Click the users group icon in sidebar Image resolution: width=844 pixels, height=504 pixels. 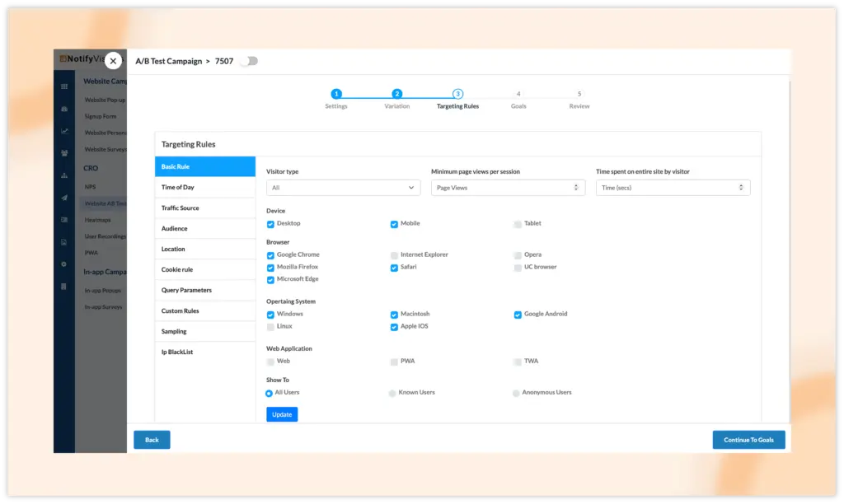[x=64, y=153]
